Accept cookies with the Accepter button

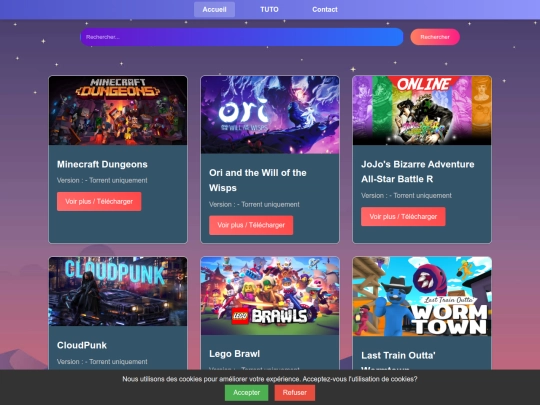pyautogui.click(x=246, y=393)
